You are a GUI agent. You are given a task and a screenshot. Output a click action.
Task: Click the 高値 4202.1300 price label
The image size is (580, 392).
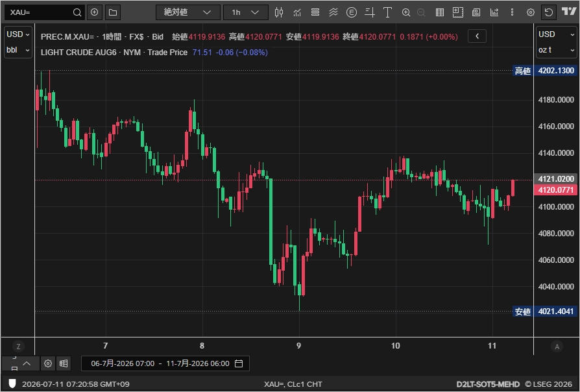tap(545, 70)
